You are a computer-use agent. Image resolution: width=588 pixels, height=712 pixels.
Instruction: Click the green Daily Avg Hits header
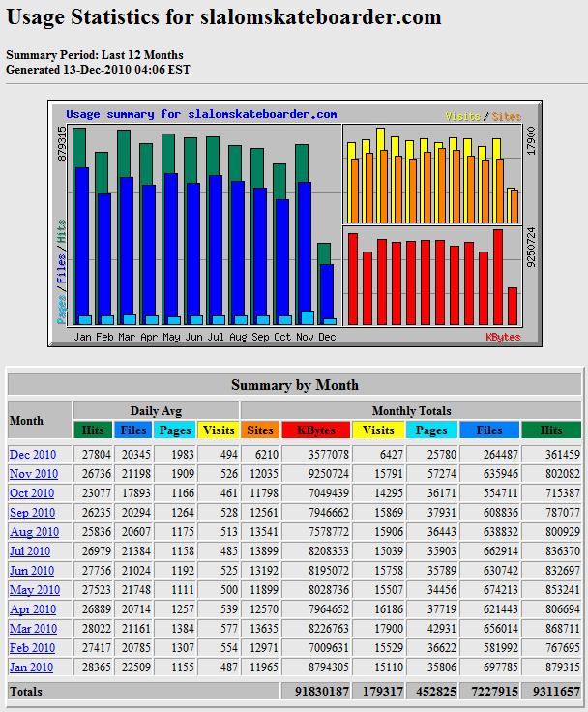93,430
